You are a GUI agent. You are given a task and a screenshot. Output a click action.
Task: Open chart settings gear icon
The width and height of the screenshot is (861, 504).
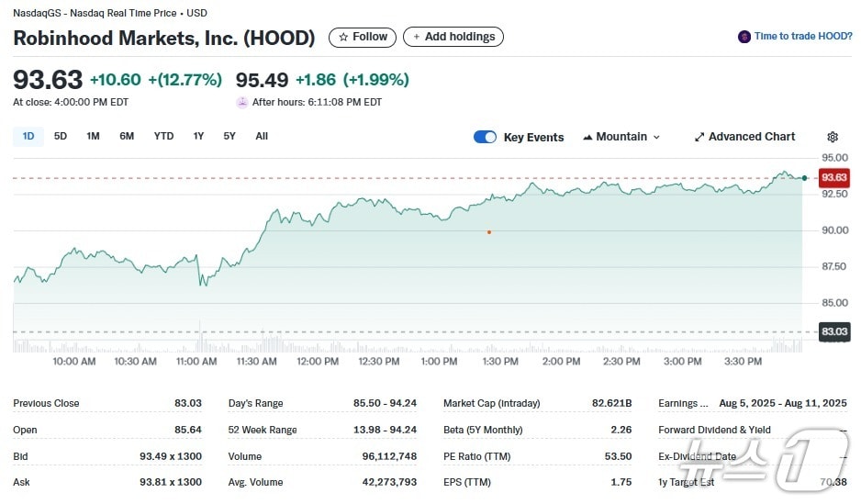(833, 137)
